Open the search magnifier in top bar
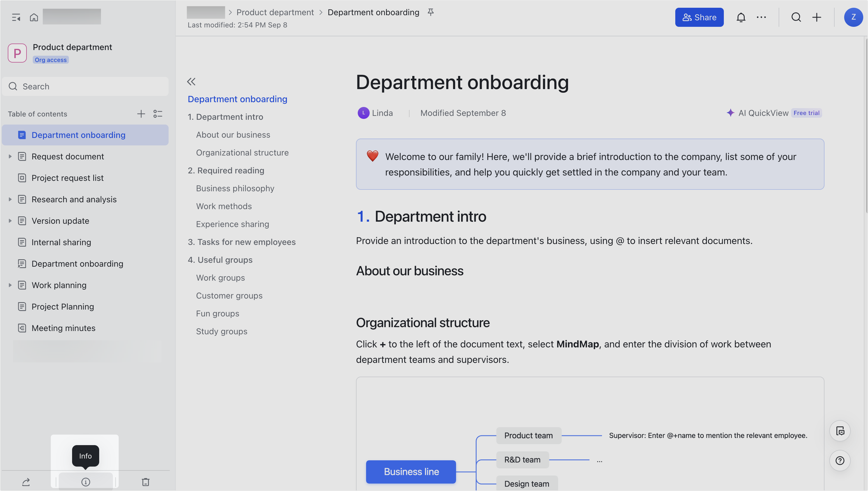868x491 pixels. (796, 17)
